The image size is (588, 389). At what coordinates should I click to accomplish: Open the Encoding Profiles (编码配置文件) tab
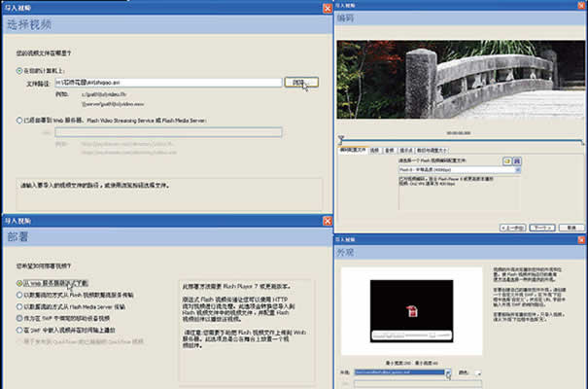pyautogui.click(x=353, y=150)
